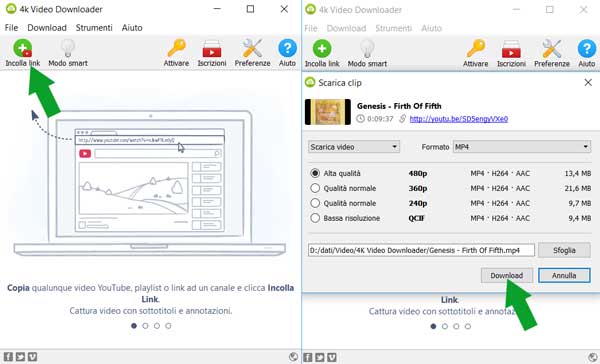Toggle Modo smart bulb in right window
Screen dimensions: 600x364
click(367, 49)
